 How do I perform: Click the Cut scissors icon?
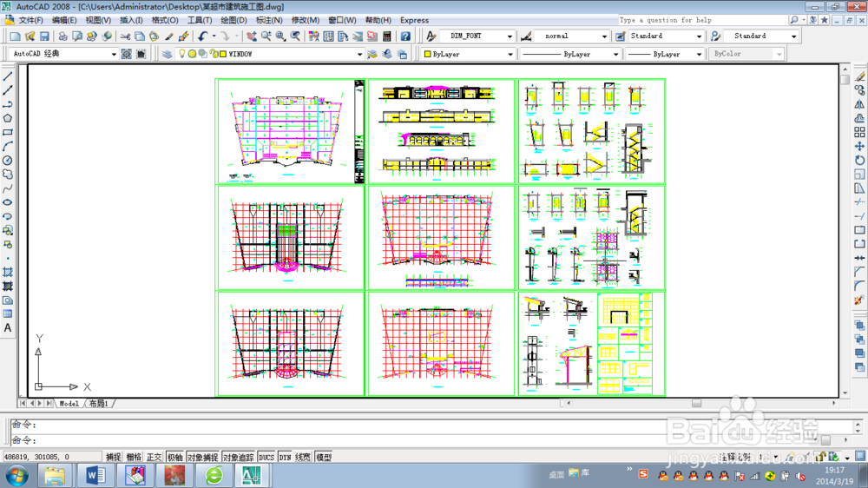tap(125, 36)
